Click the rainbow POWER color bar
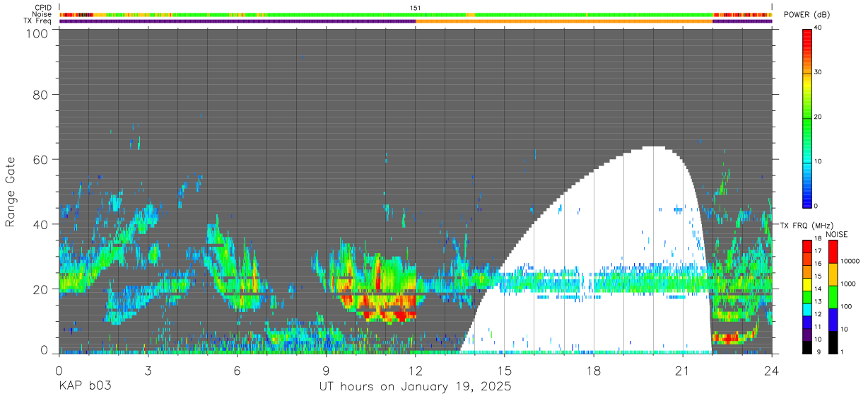This screenshot has height=401, width=868. 807,117
